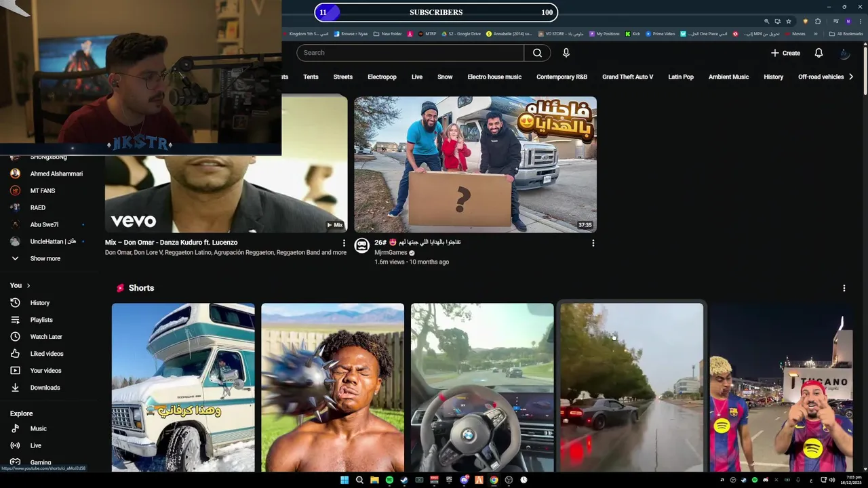Select the Streets category chip
Viewport: 868px width, 488px height.
point(343,77)
